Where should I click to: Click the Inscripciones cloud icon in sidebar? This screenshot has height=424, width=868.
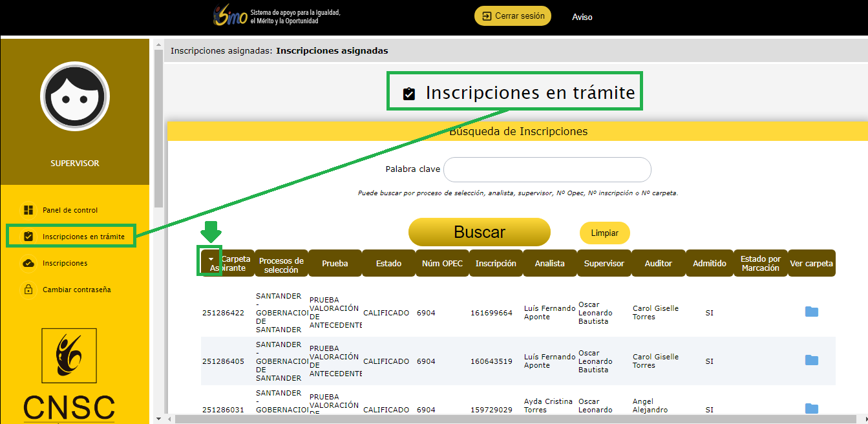tap(28, 263)
